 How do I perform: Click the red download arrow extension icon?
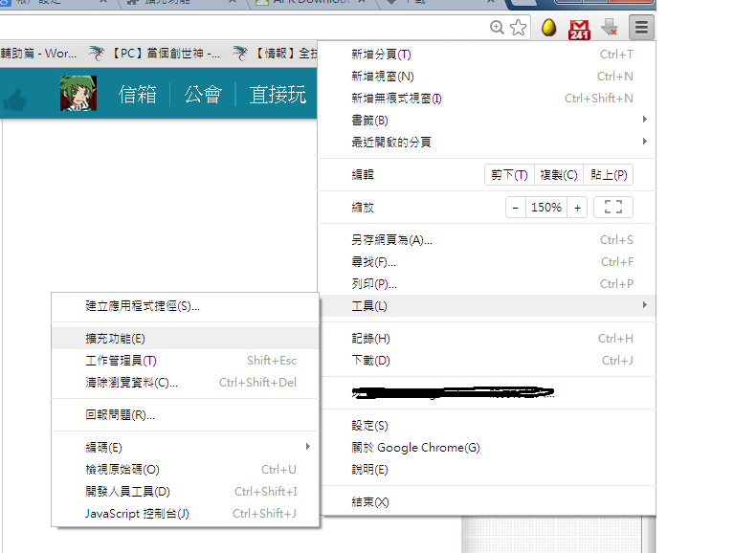click(x=610, y=28)
